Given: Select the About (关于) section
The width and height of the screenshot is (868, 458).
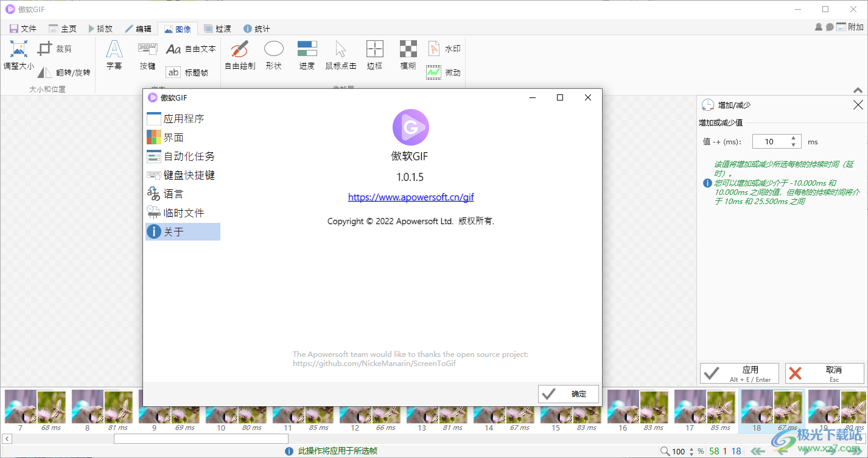Looking at the screenshot, I should pyautogui.click(x=183, y=232).
